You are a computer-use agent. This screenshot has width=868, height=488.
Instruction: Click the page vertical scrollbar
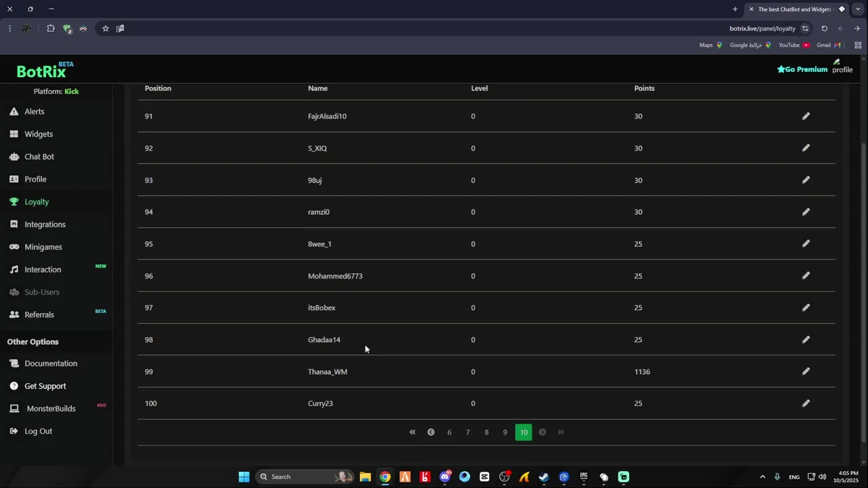click(863, 291)
